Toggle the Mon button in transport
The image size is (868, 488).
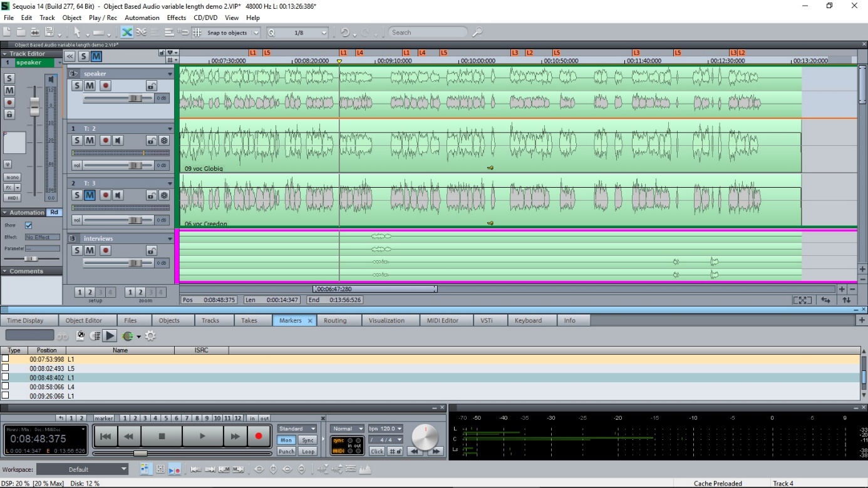[286, 440]
